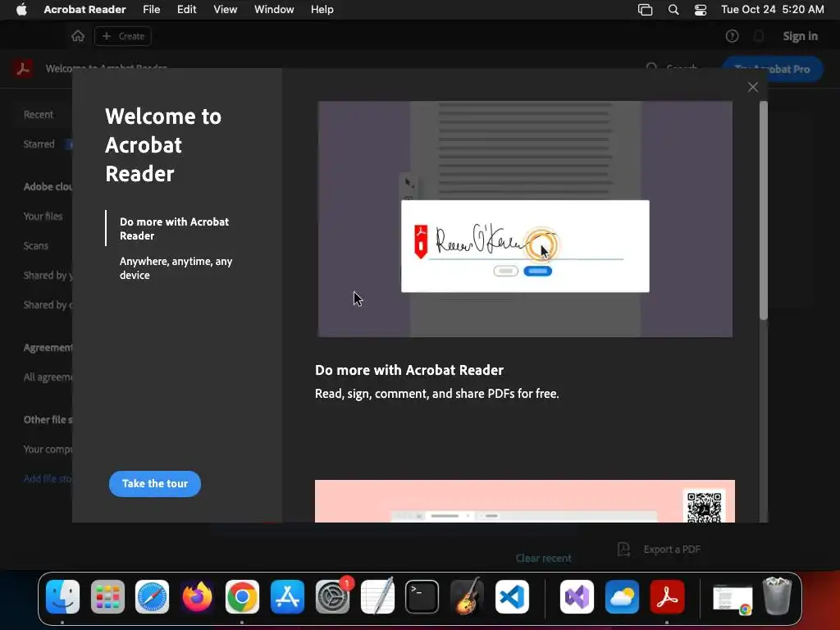The image size is (840, 630).
Task: Click the pink QR code preview image
Action: [524, 501]
